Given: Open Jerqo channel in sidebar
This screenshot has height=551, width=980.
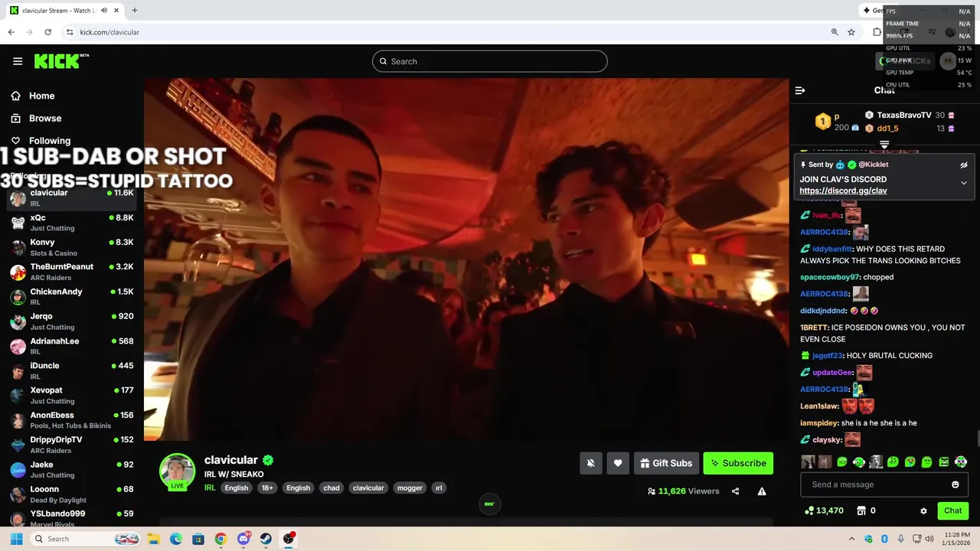Looking at the screenshot, I should pos(72,321).
